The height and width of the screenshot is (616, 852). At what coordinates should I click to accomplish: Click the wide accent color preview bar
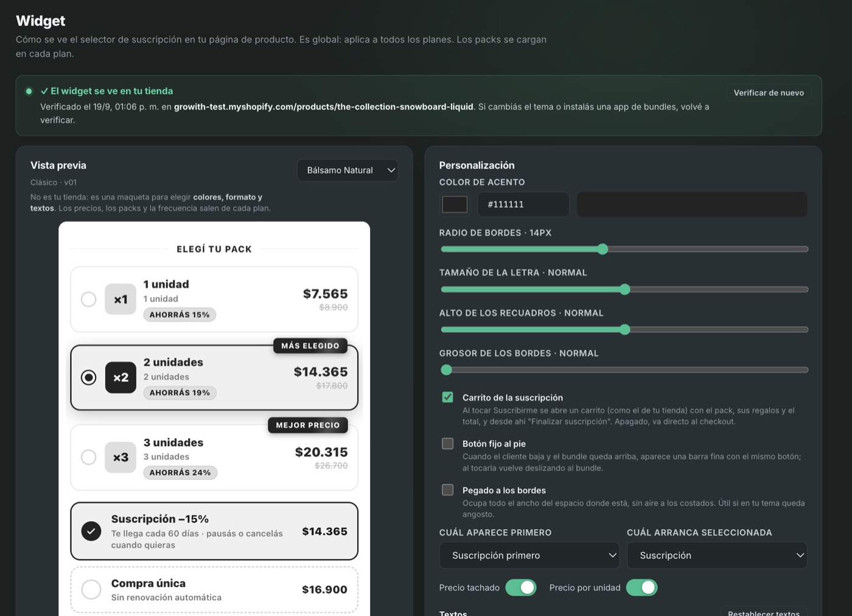[x=692, y=205]
